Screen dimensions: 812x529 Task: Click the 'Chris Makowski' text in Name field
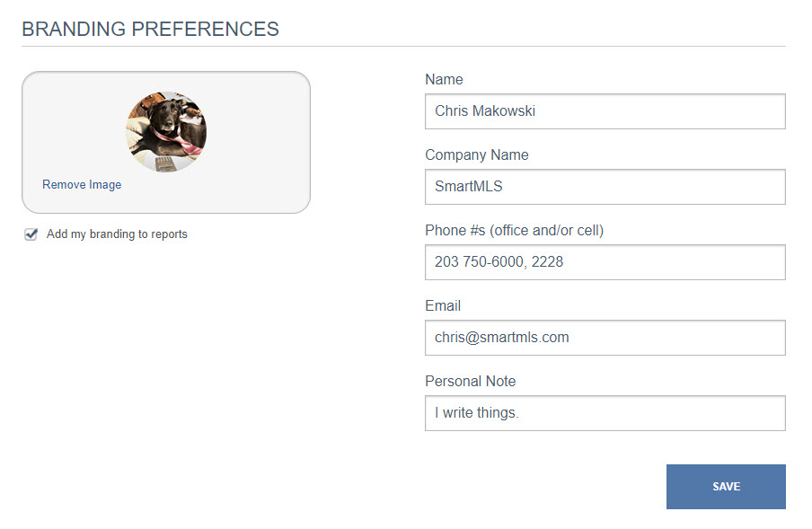point(485,111)
